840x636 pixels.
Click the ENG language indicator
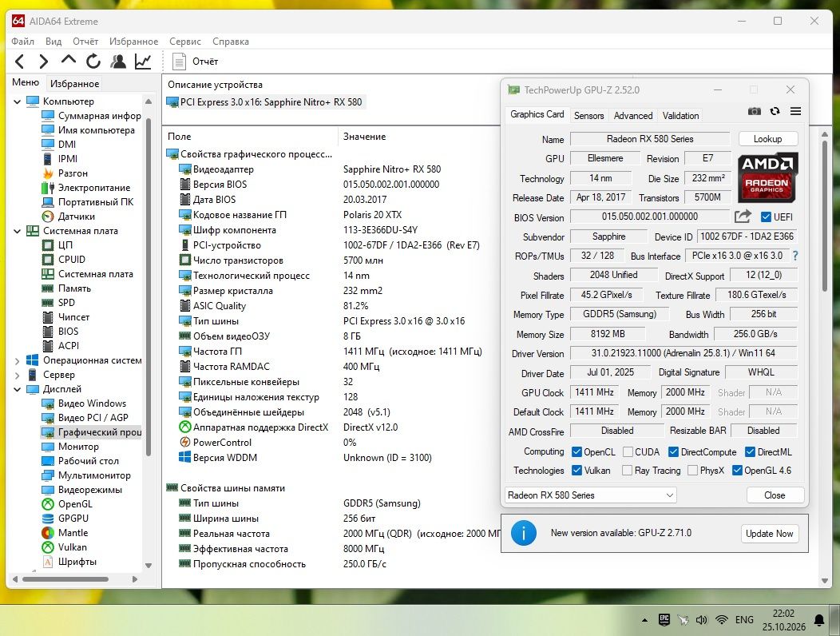coord(744,620)
